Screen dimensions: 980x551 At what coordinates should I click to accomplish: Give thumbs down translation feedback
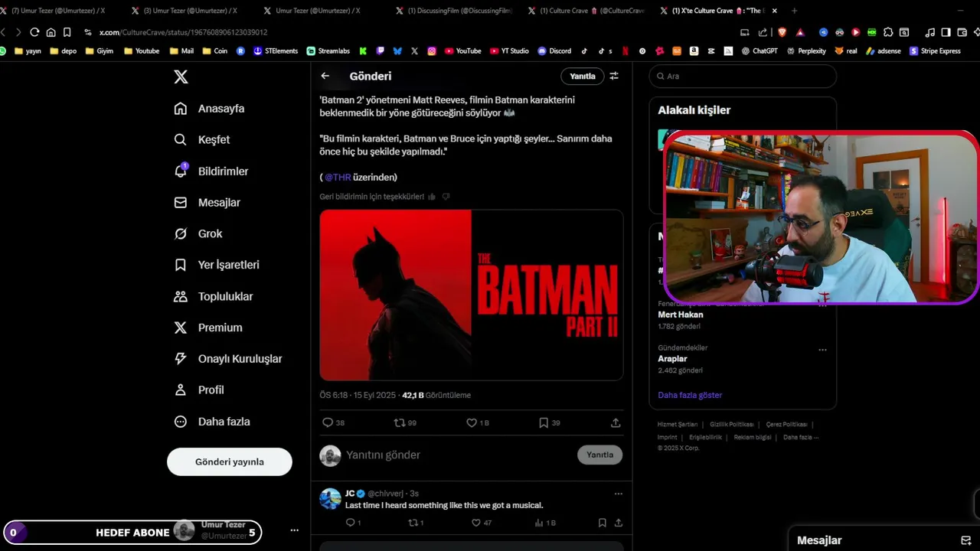[446, 197]
